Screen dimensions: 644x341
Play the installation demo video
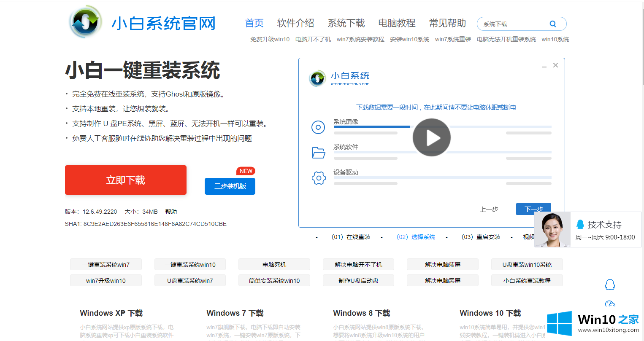point(432,137)
